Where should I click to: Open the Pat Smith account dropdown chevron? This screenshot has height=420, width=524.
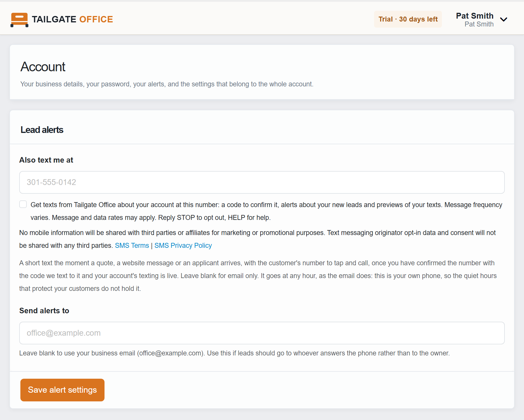point(504,19)
